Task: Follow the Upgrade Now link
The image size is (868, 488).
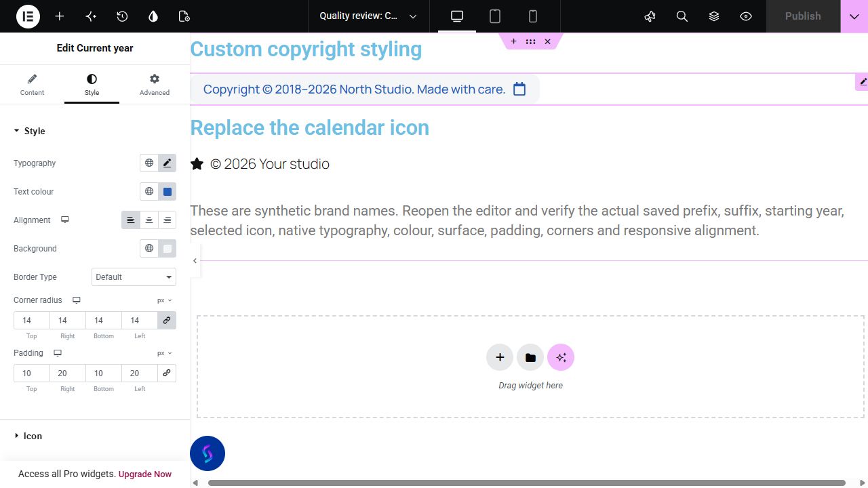Action: coord(145,474)
